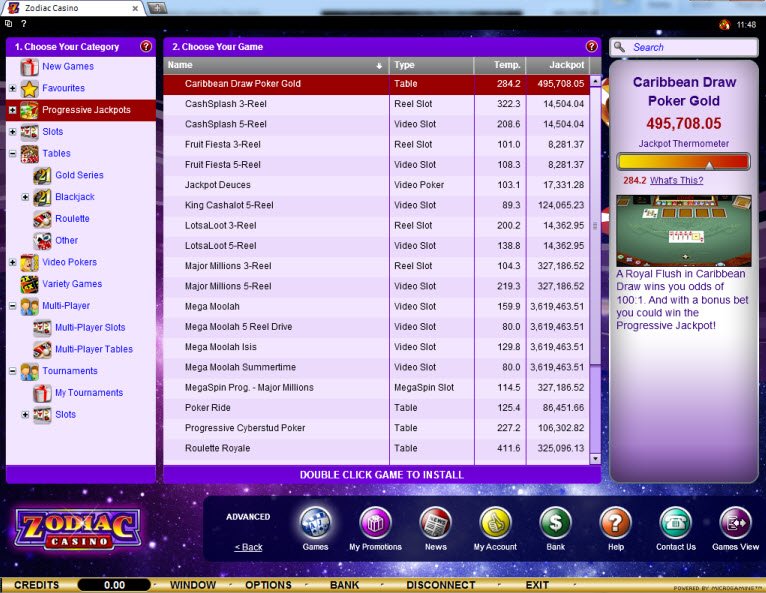The image size is (766, 593).
Task: Expand the Slots node under Tournaments
Action: point(25,415)
